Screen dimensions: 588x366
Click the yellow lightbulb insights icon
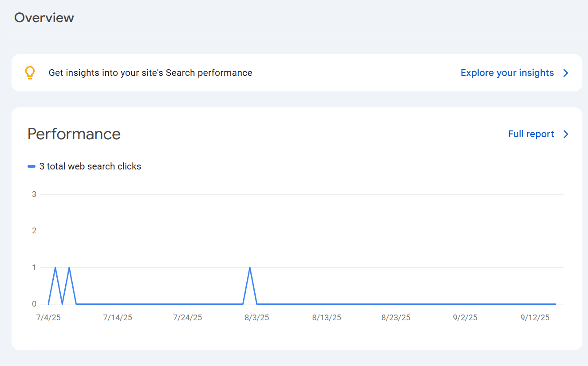pos(30,73)
